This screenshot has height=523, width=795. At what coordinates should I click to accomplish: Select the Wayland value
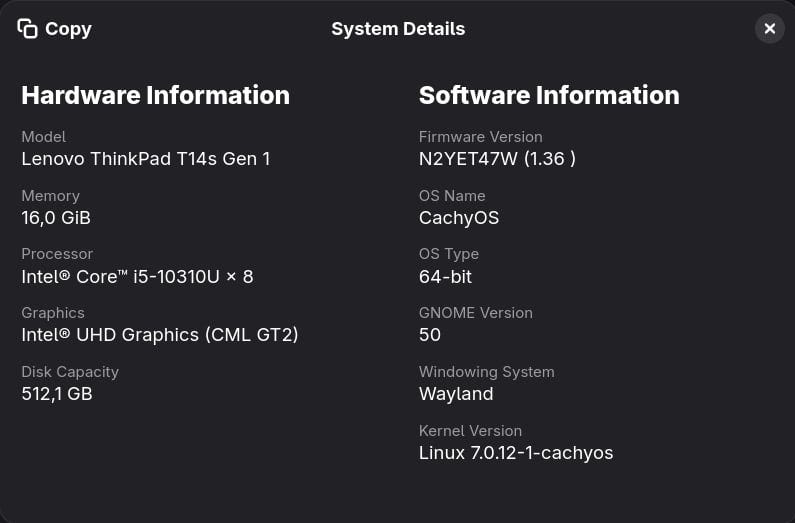(x=456, y=394)
